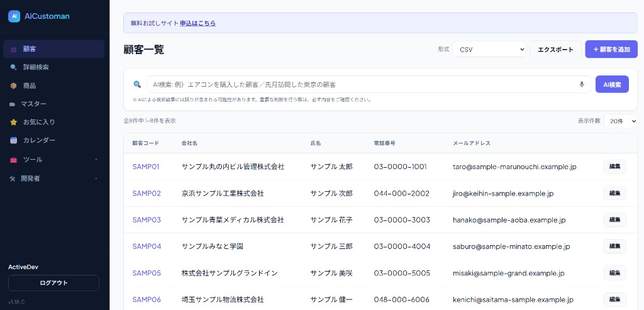644x310 pixels.
Task: Click the エクスポート button
Action: (x=555, y=49)
